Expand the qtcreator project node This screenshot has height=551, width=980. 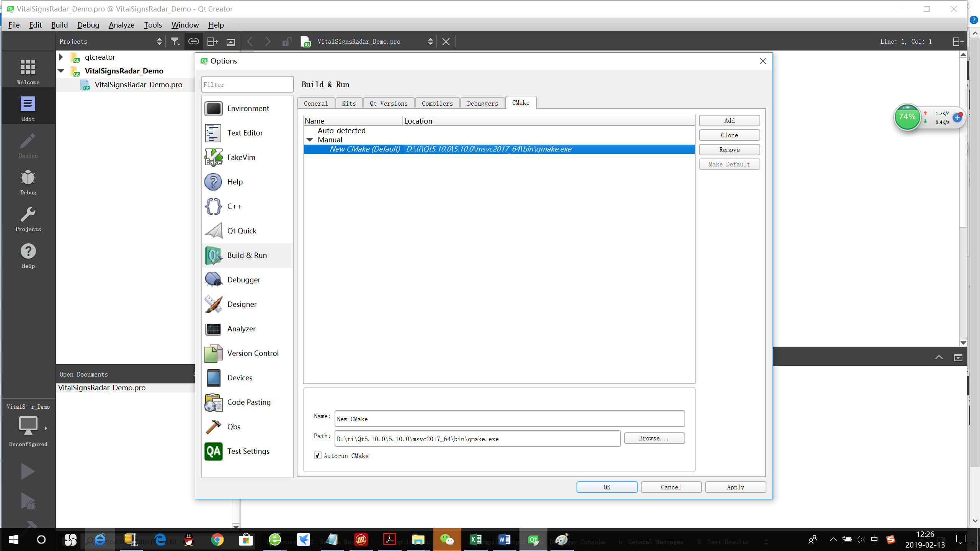(x=61, y=57)
